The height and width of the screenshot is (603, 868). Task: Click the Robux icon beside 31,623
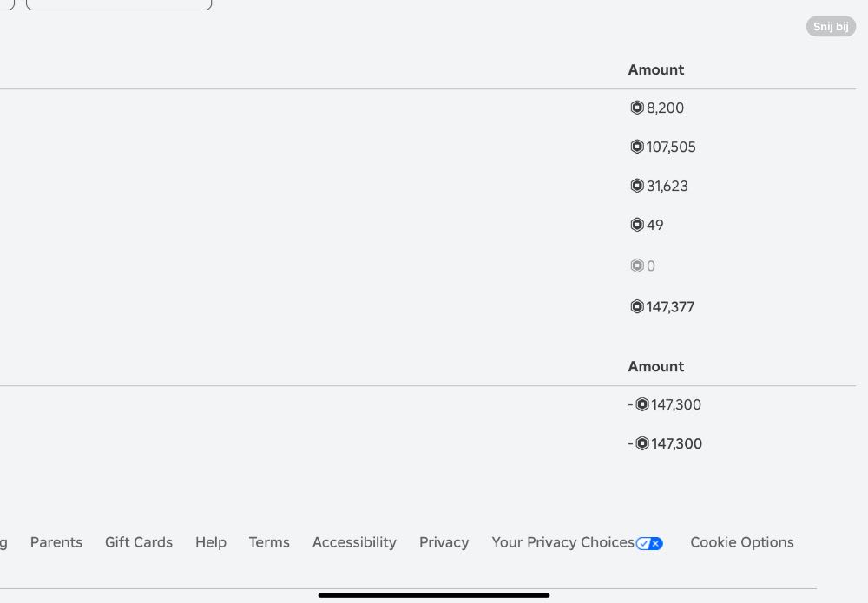[x=636, y=186]
